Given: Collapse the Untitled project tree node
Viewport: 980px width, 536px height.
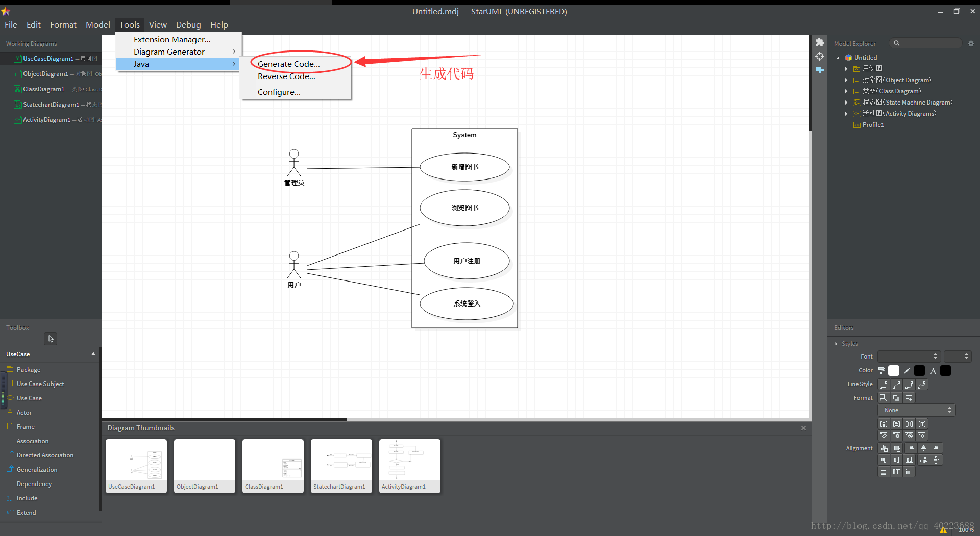Looking at the screenshot, I should (x=838, y=58).
